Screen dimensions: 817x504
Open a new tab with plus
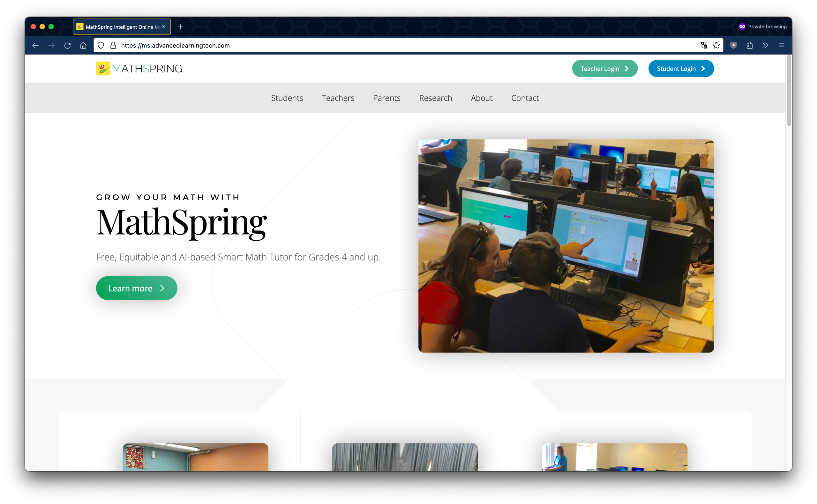coord(181,27)
